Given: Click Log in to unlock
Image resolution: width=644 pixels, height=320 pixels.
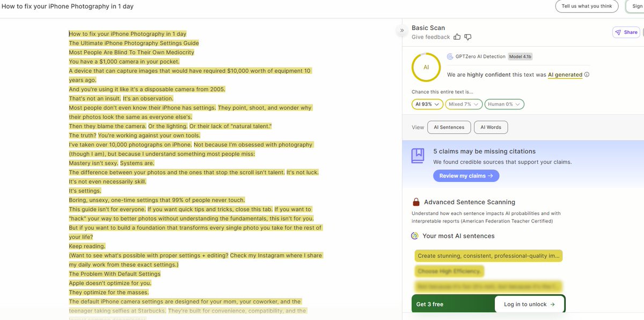Looking at the screenshot, I should (x=529, y=304).
